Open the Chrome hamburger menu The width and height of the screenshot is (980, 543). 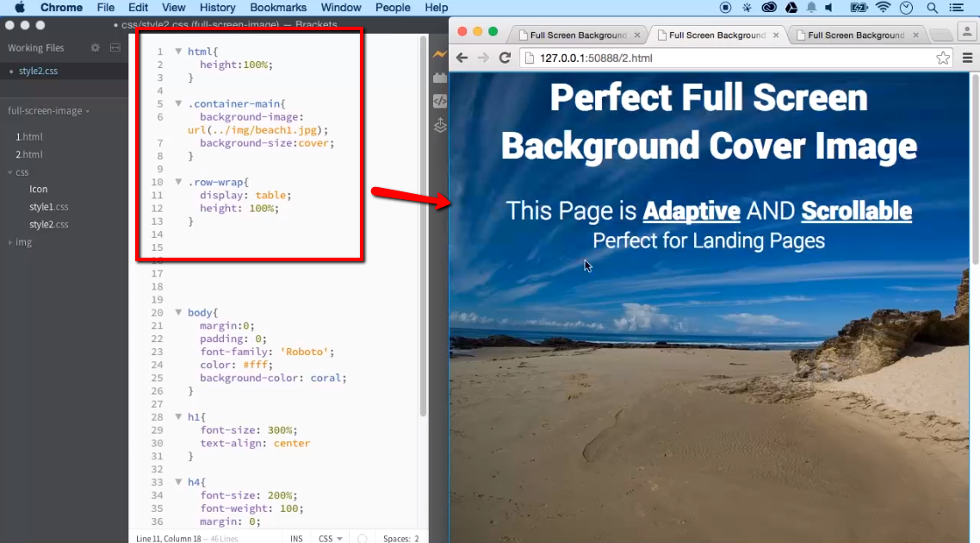pyautogui.click(x=967, y=59)
